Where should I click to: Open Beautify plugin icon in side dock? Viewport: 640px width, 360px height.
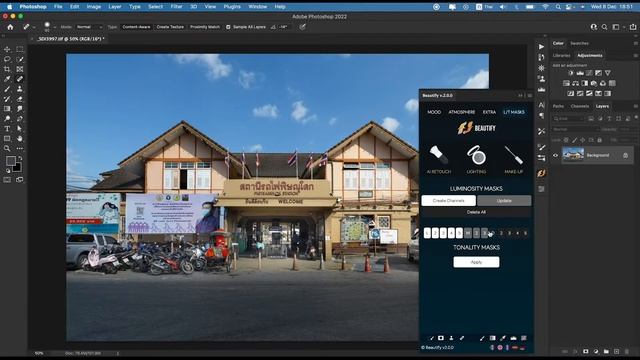pyautogui.click(x=541, y=173)
